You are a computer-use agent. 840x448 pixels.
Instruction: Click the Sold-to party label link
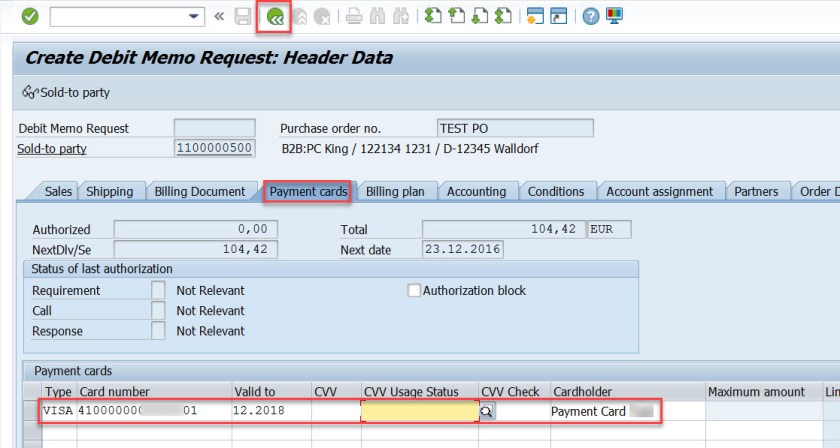52,148
